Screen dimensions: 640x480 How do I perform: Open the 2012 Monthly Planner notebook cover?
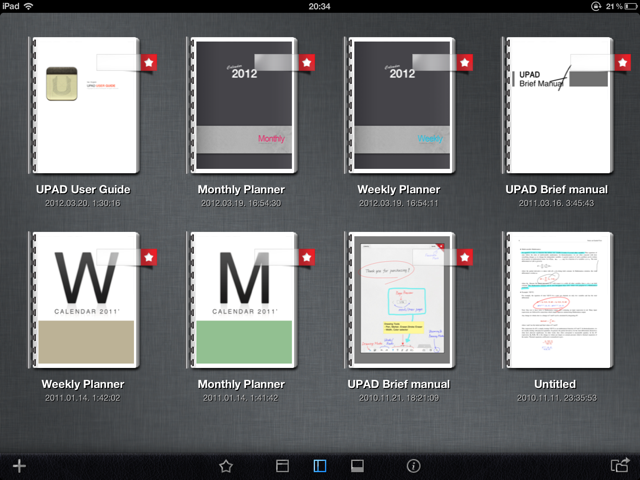[242, 105]
